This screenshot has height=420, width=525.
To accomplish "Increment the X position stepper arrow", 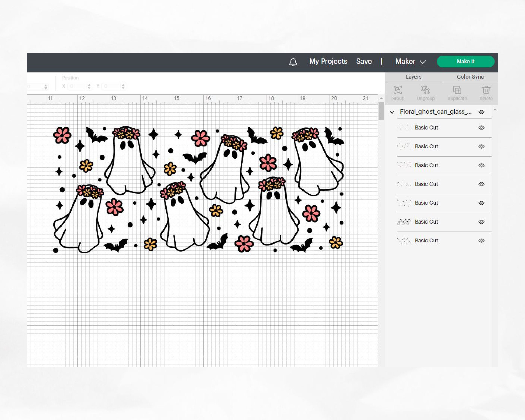I will point(89,85).
